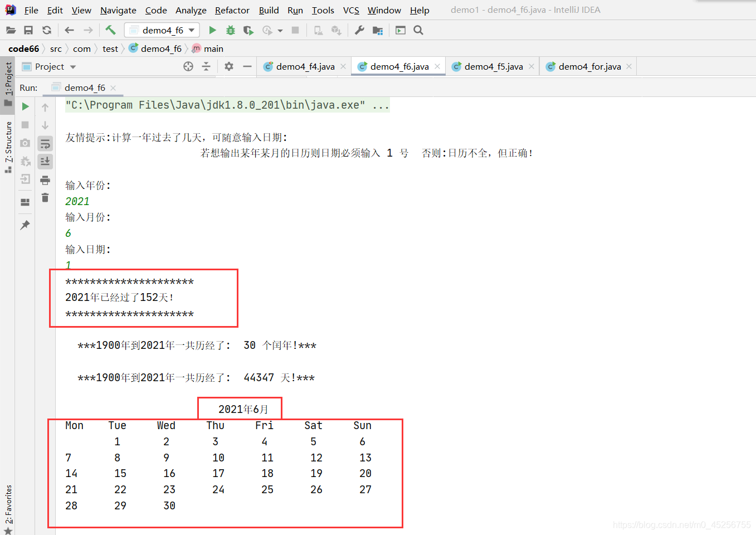Image resolution: width=756 pixels, height=535 pixels.
Task: Click the code66 breadcrumb
Action: (x=23, y=48)
